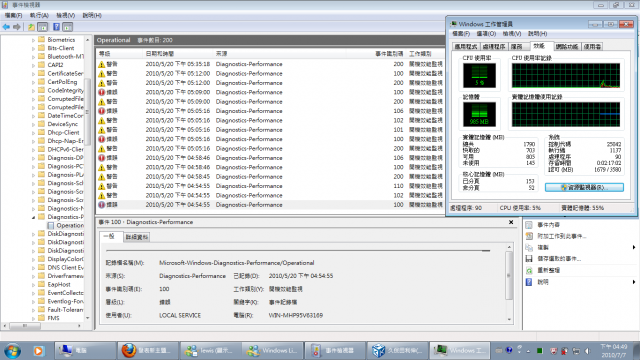
Task: Switch to Event Viewer taskbar button
Action: tap(334, 350)
